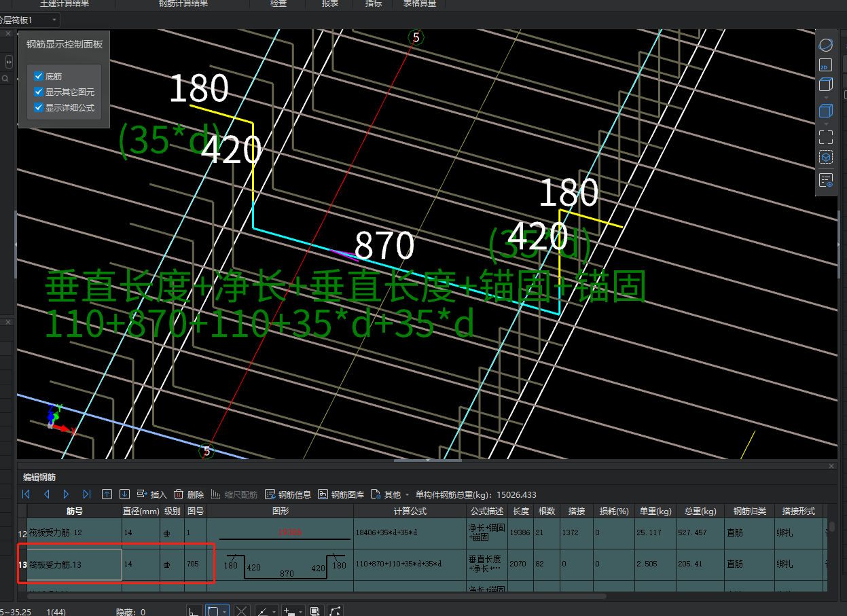Click the screen-cursor status bar icon
This screenshot has height=616, width=847.
315,611
